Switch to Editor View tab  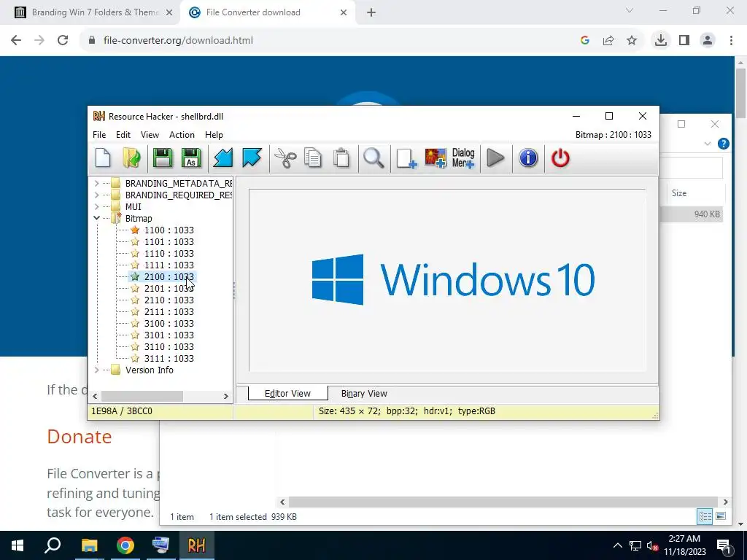[287, 393]
